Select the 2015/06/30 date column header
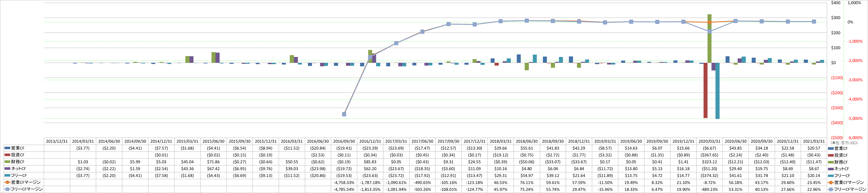This screenshot has width=868, height=193. coord(214,141)
